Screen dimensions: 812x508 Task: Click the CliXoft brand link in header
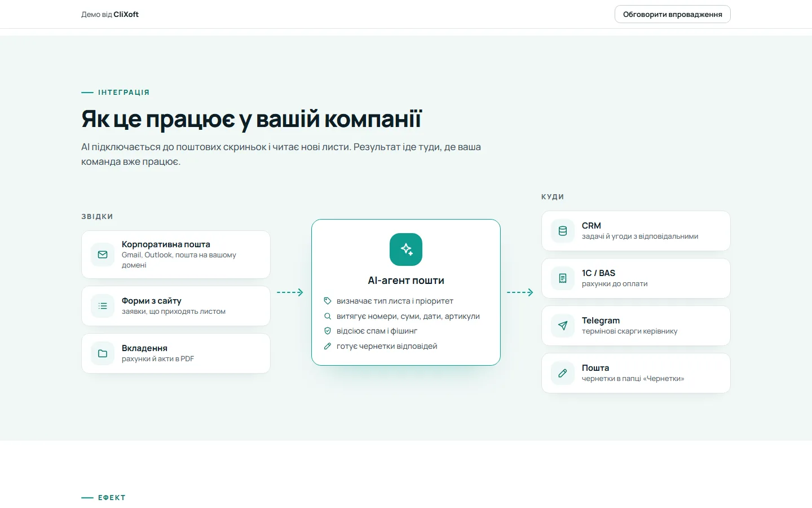126,14
